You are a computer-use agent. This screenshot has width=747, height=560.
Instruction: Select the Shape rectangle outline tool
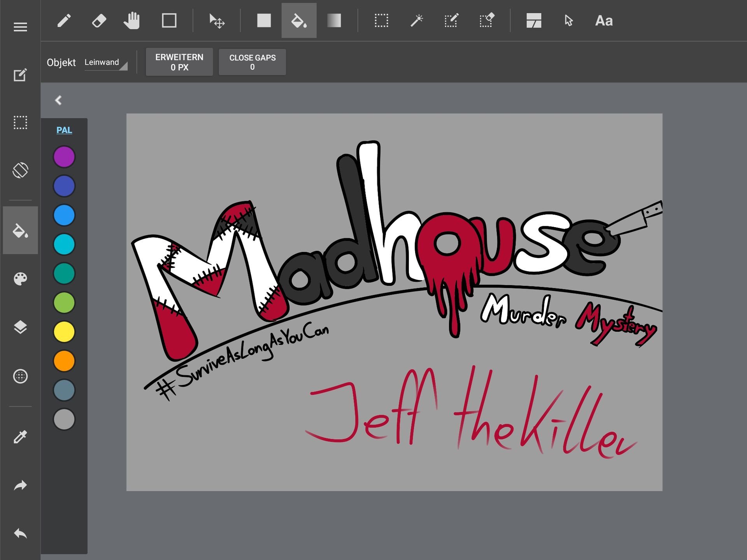(169, 21)
